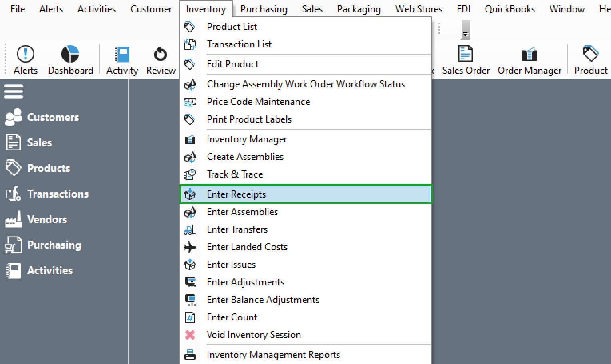Open the Purchasing menu

pos(264,9)
